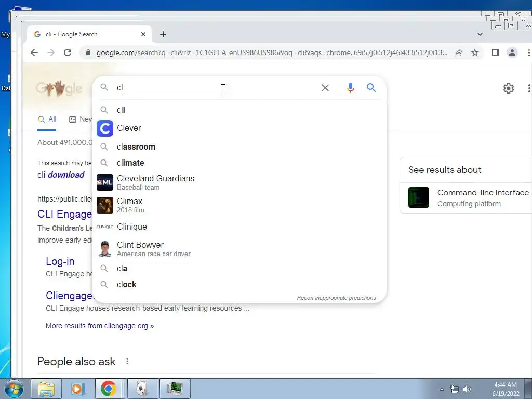Switch to the 'All' results tab
This screenshot has height=399, width=532.
47,119
